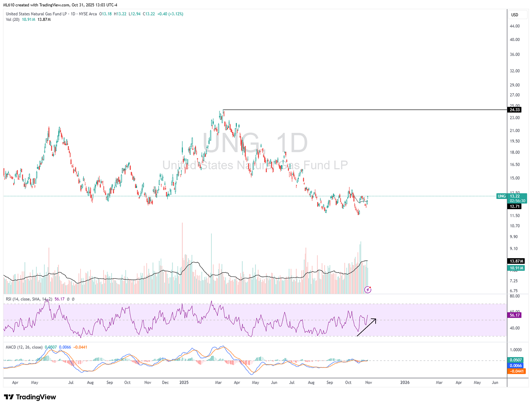Click the 23.00 price axis label

point(515,118)
